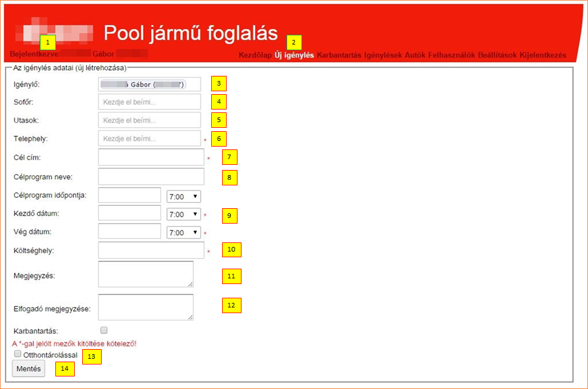Expand the Célprogram időpontja time dropdown
The height and width of the screenshot is (389, 588).
(184, 196)
